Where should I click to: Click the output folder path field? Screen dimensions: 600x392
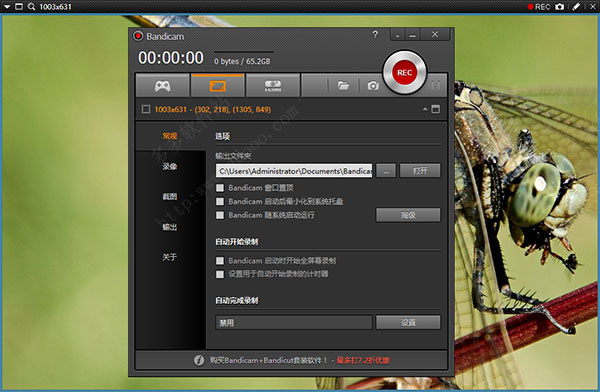coord(294,171)
